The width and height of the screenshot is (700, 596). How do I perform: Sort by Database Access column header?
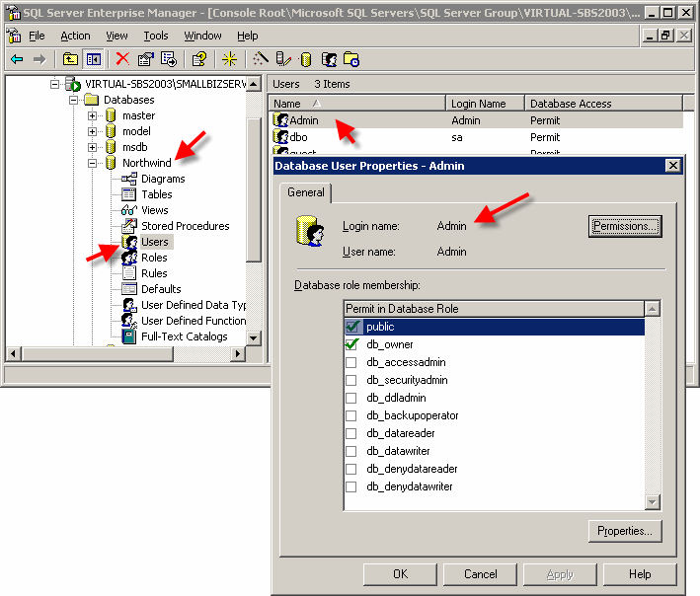[x=604, y=104]
